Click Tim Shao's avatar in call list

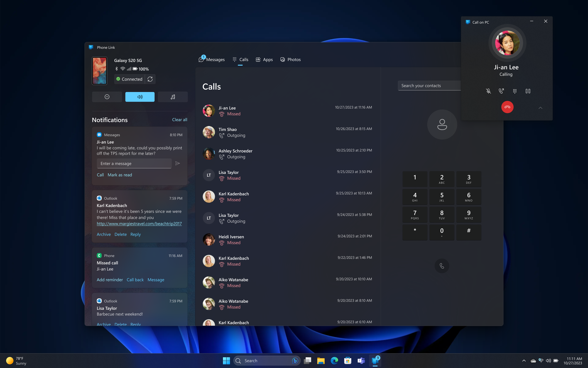209,132
